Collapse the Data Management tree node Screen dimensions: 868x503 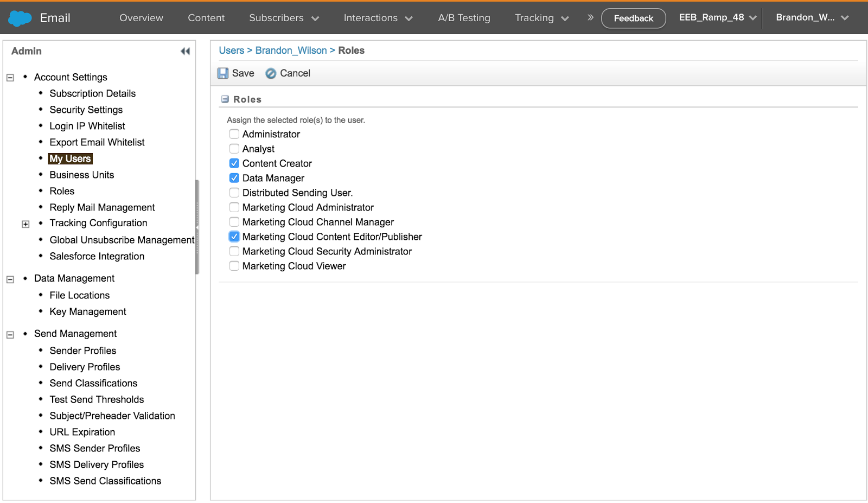click(10, 279)
